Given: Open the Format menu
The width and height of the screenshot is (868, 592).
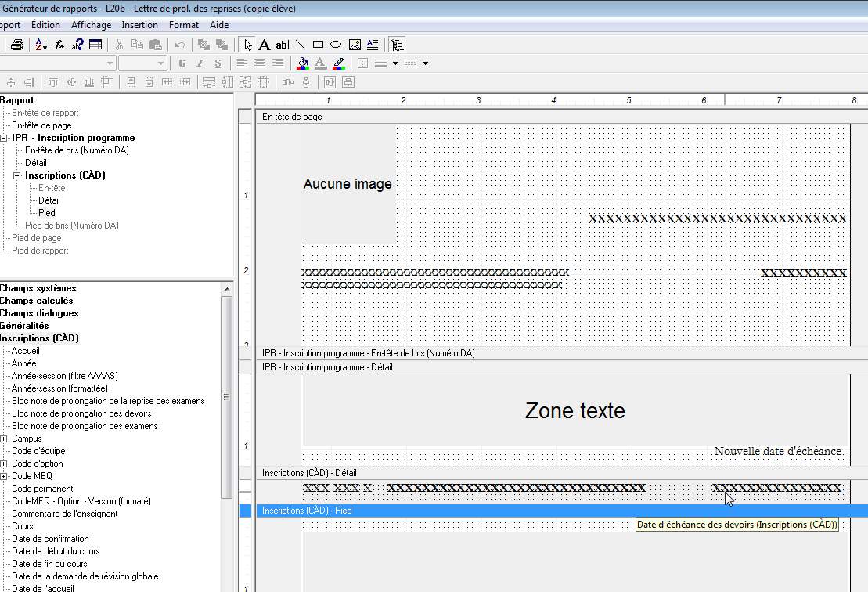Looking at the screenshot, I should [184, 25].
